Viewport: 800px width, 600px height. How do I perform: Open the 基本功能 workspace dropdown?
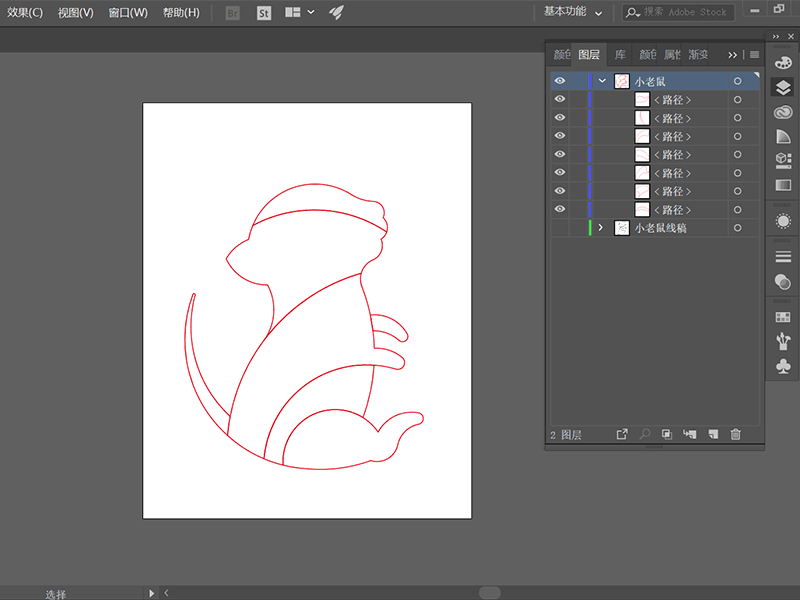pos(572,12)
